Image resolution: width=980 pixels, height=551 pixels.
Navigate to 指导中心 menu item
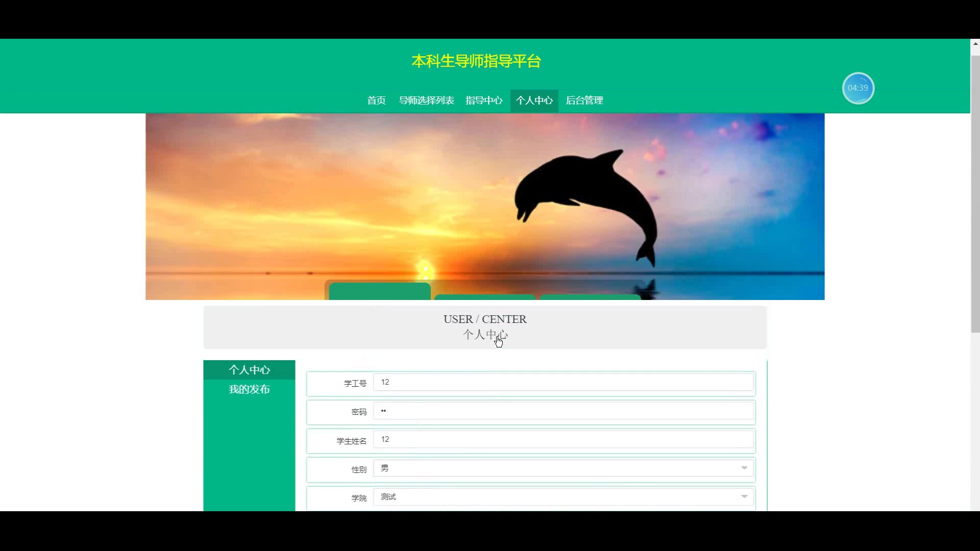click(x=483, y=101)
